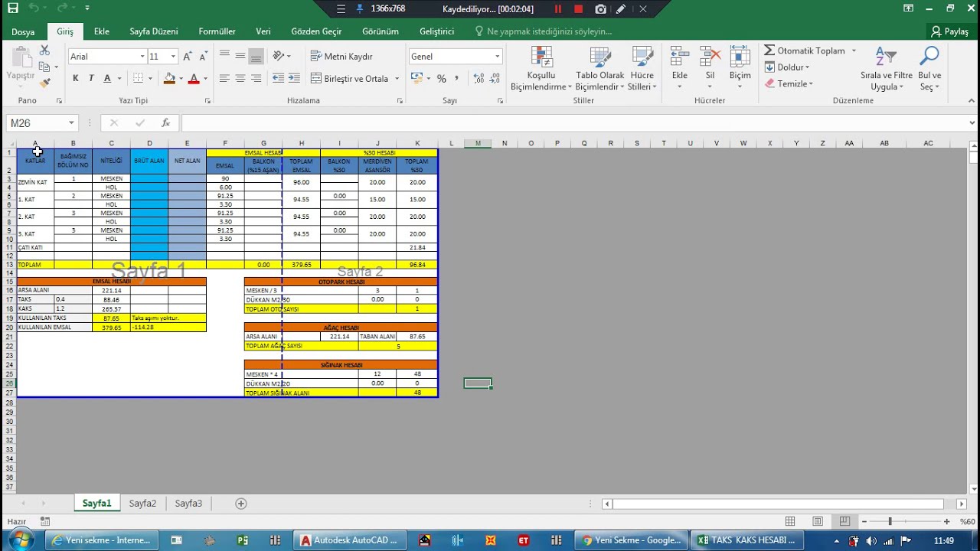Align cell text right
Viewport: 980px width, 551px height.
tap(256, 78)
